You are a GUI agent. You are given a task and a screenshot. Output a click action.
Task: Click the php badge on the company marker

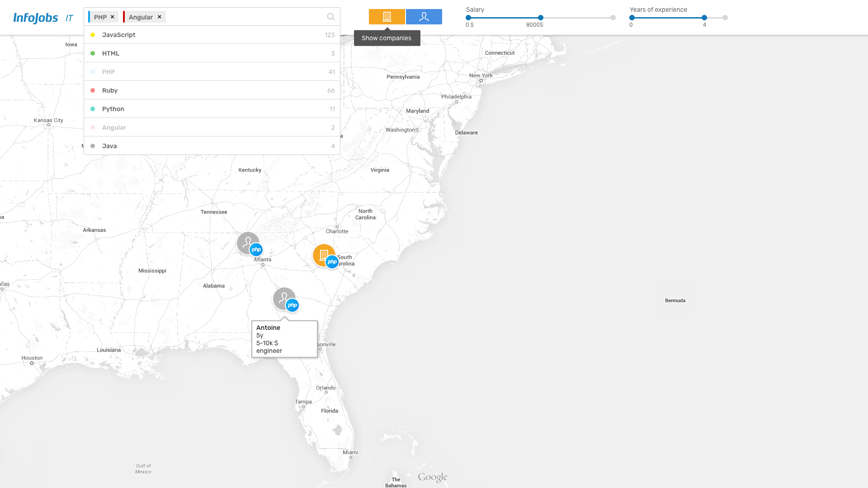click(332, 262)
